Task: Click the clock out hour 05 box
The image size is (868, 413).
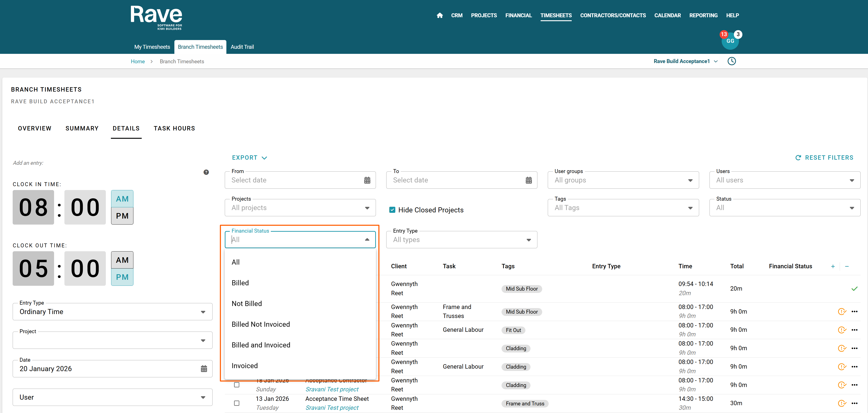Action: pyautogui.click(x=33, y=269)
